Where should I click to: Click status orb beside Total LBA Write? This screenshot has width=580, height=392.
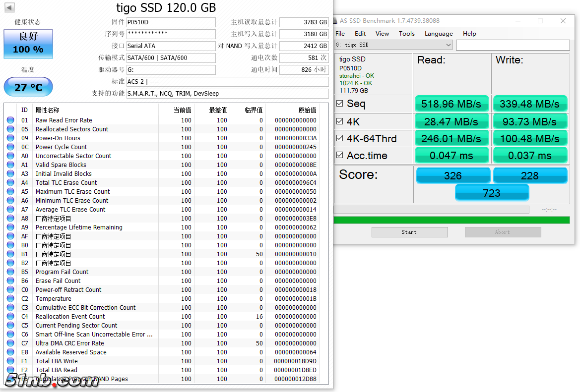click(x=10, y=361)
